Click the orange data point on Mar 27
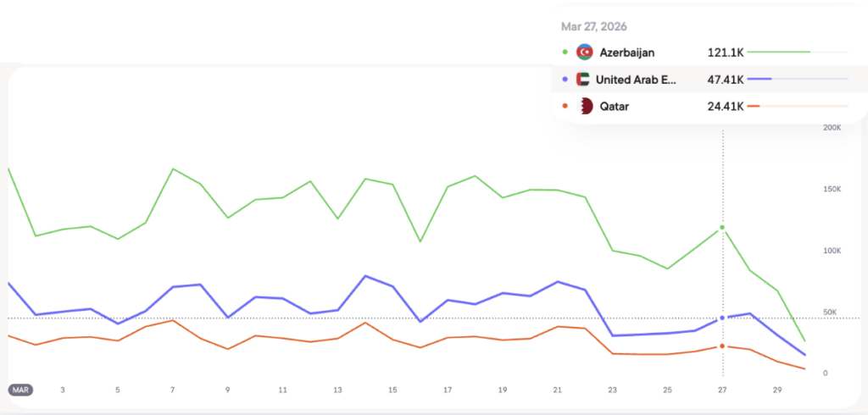 pyautogui.click(x=722, y=346)
